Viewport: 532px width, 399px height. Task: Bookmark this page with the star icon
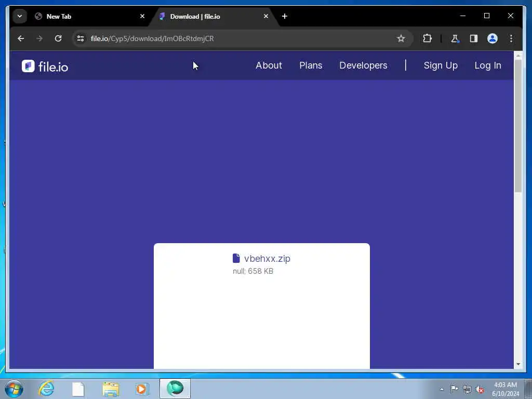pos(401,38)
